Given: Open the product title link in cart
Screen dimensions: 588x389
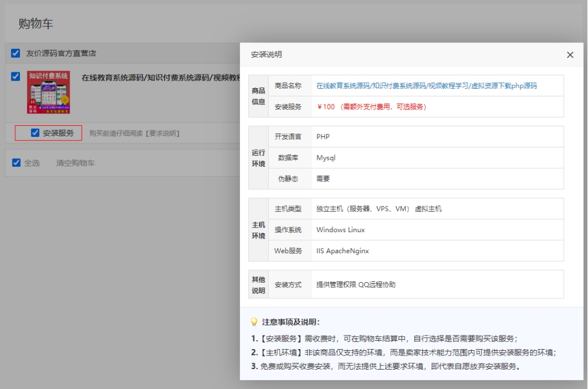Looking at the screenshot, I should [161, 78].
